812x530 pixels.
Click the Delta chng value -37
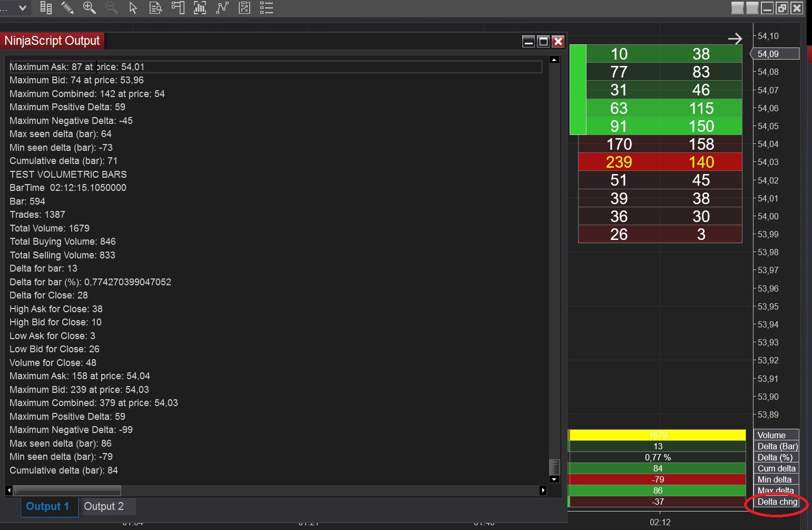[x=658, y=502]
